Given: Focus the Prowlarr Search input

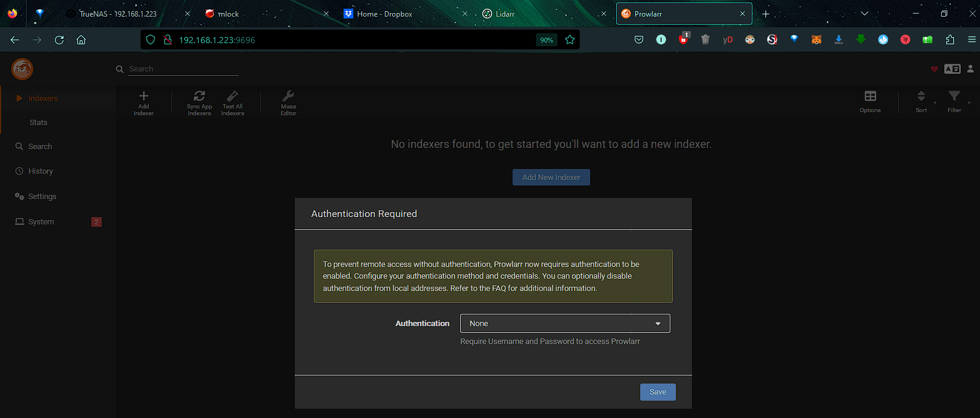Looking at the screenshot, I should (183, 69).
